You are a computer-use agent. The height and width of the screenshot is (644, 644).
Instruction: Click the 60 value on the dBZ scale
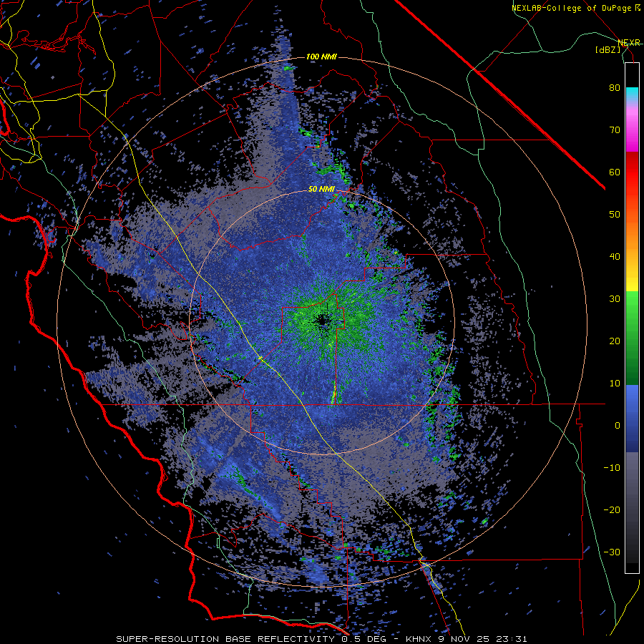615,172
